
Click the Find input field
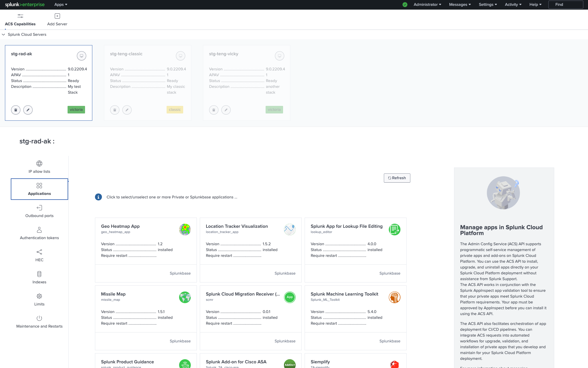(x=566, y=4)
